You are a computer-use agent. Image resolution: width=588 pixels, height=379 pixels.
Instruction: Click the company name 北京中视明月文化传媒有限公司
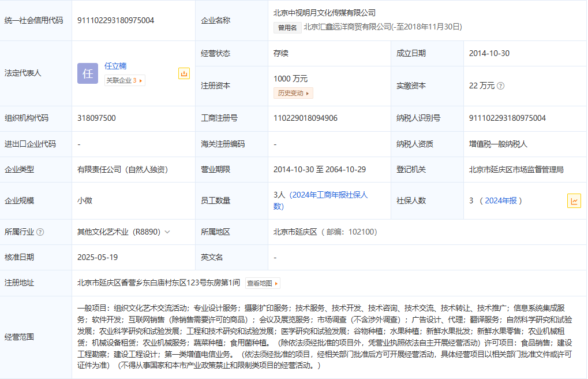(324, 12)
